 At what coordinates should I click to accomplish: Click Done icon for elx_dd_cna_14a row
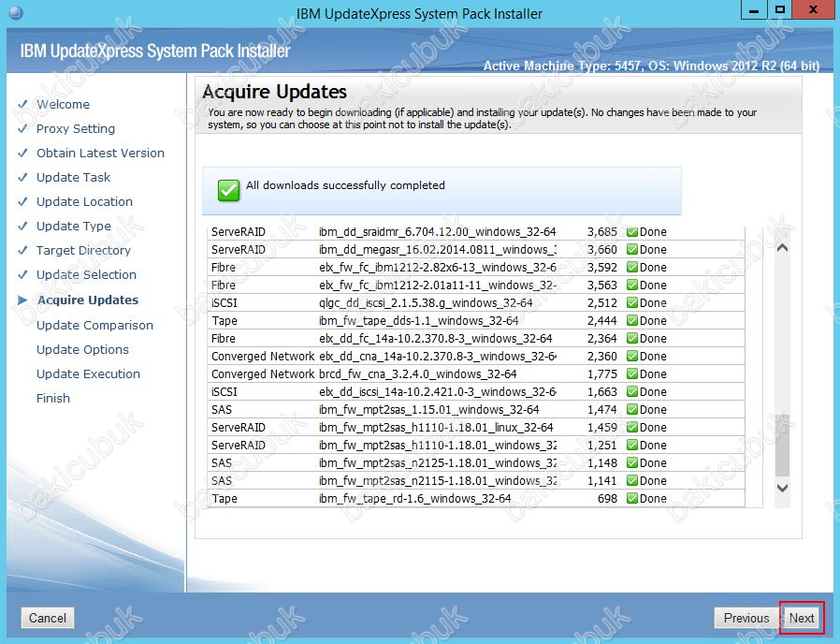632,356
